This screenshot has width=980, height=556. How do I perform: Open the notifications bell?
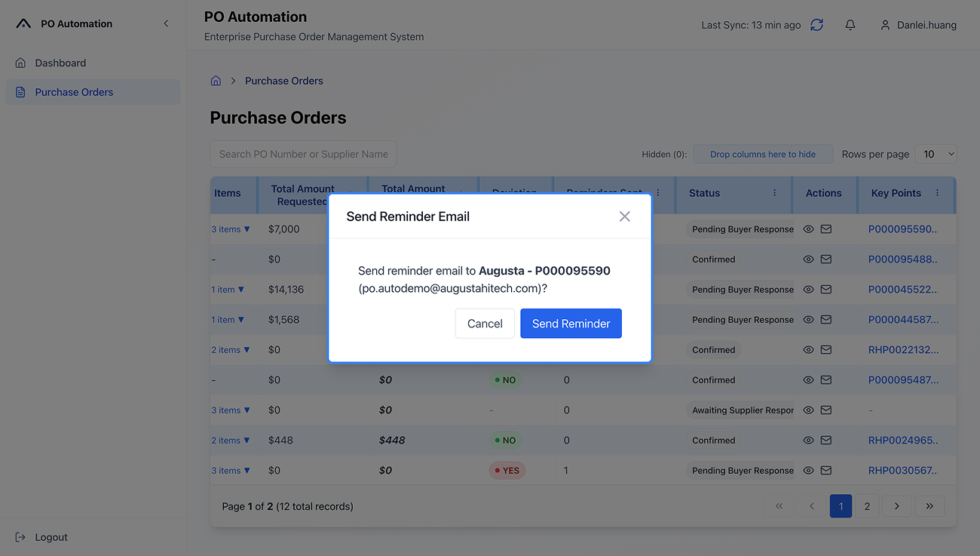coord(850,24)
